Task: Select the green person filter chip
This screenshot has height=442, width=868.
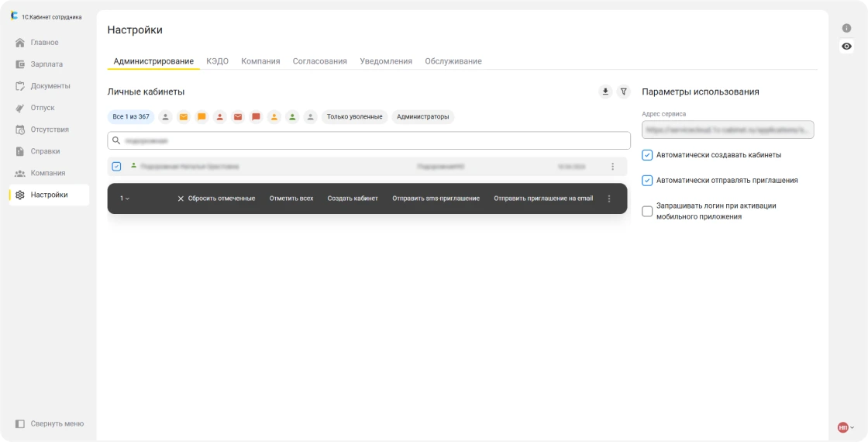Action: (292, 117)
